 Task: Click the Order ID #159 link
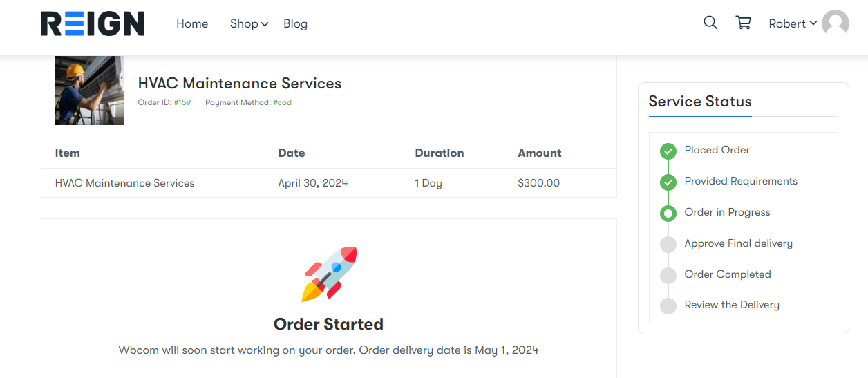182,102
